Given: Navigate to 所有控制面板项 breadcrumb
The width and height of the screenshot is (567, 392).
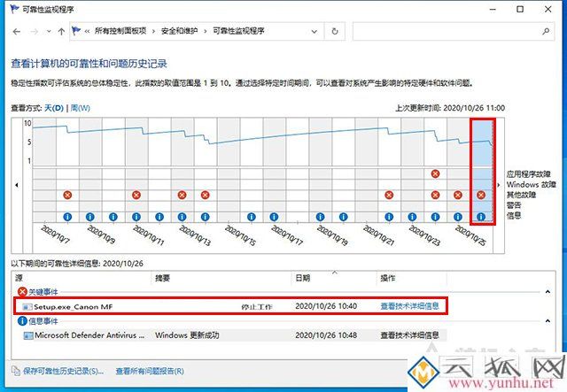Looking at the screenshot, I should pyautogui.click(x=120, y=31).
